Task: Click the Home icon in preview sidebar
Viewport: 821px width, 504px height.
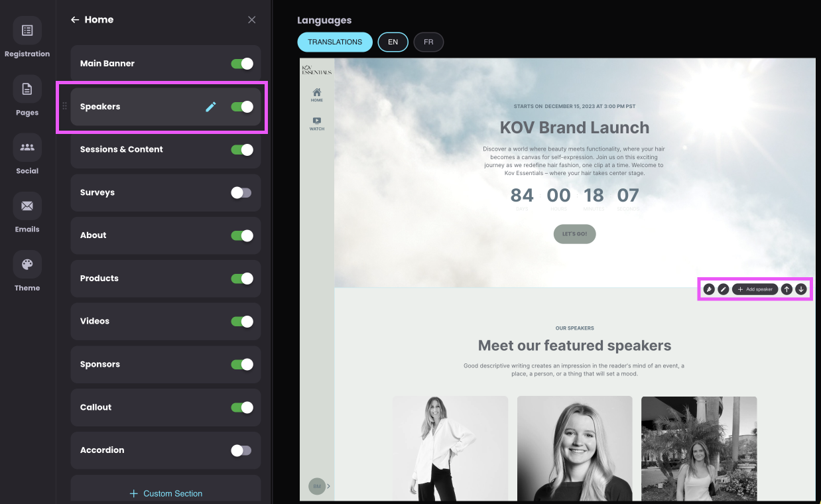Action: tap(317, 95)
